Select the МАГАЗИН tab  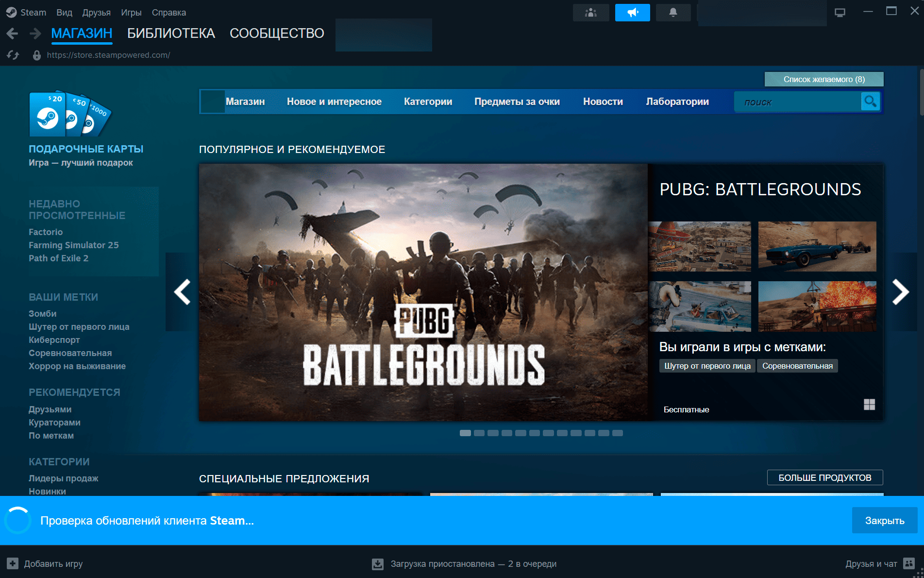[x=82, y=33]
